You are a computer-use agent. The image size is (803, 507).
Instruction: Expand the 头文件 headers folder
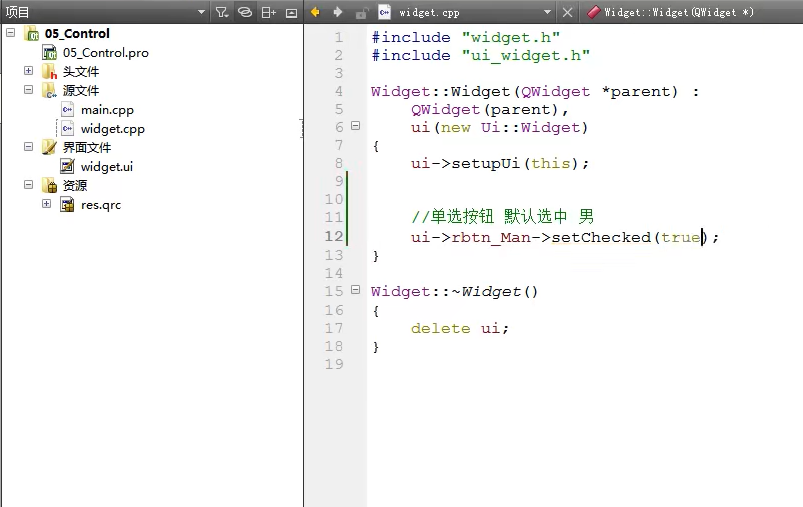click(x=29, y=71)
